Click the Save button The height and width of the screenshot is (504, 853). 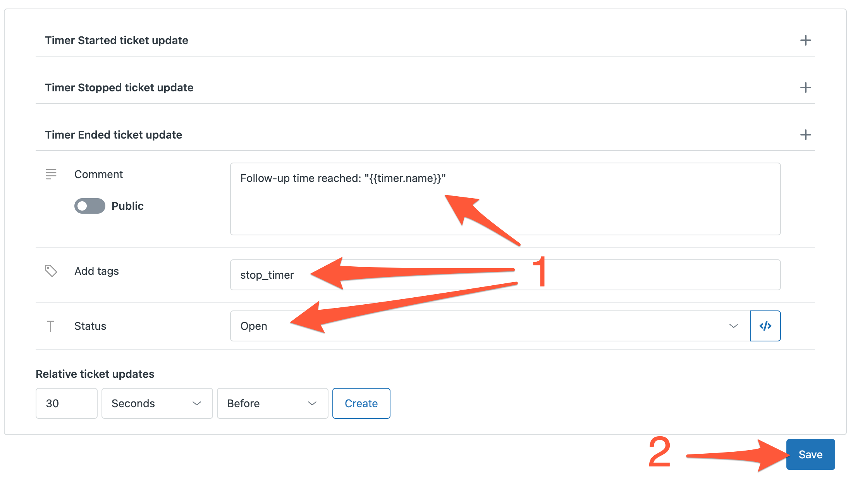810,454
